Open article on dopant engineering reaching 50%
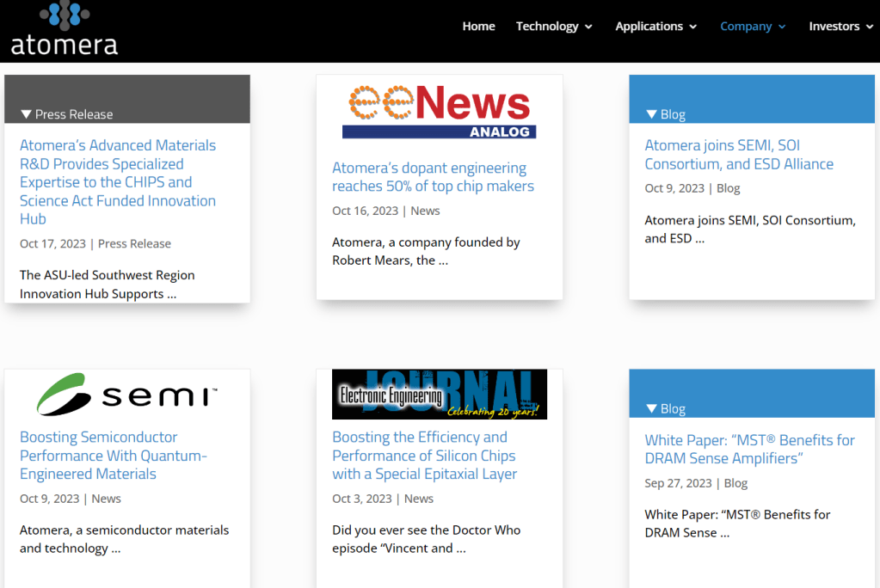This screenshot has width=880, height=588. tap(433, 177)
